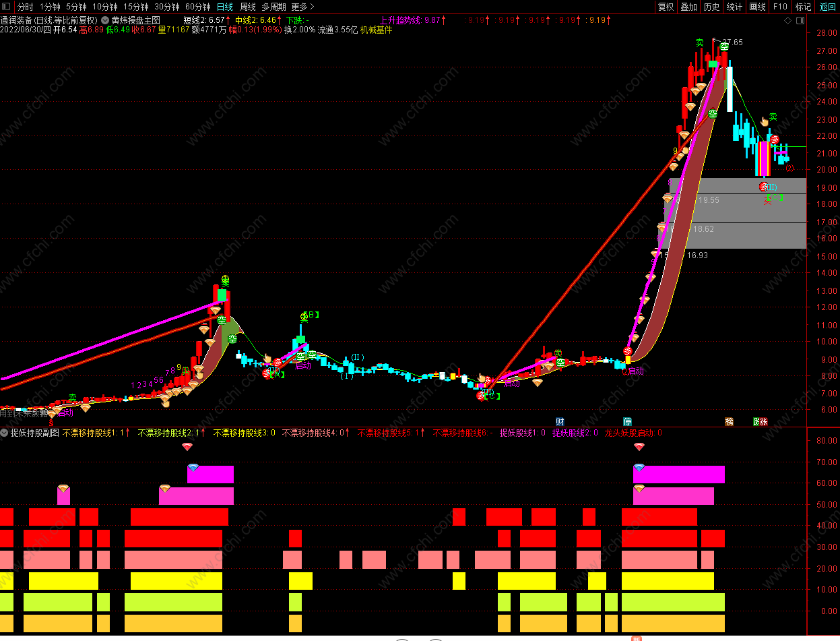Click the hand pointer icon near 23.00
Screen dimensions: 840x641
pyautogui.click(x=765, y=121)
